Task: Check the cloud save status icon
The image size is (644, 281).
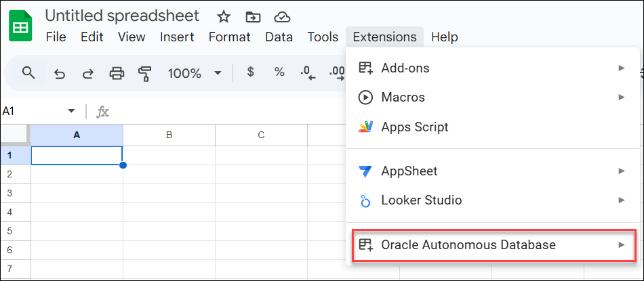Action: click(283, 17)
